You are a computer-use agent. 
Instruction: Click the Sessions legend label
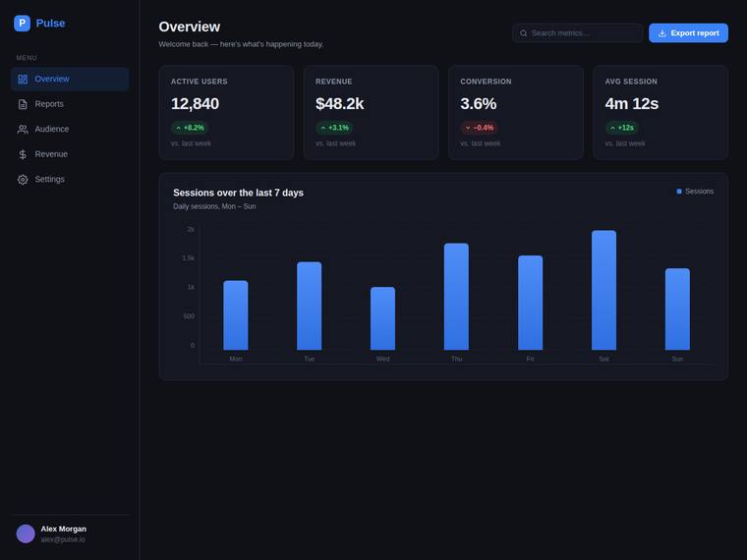click(x=700, y=192)
